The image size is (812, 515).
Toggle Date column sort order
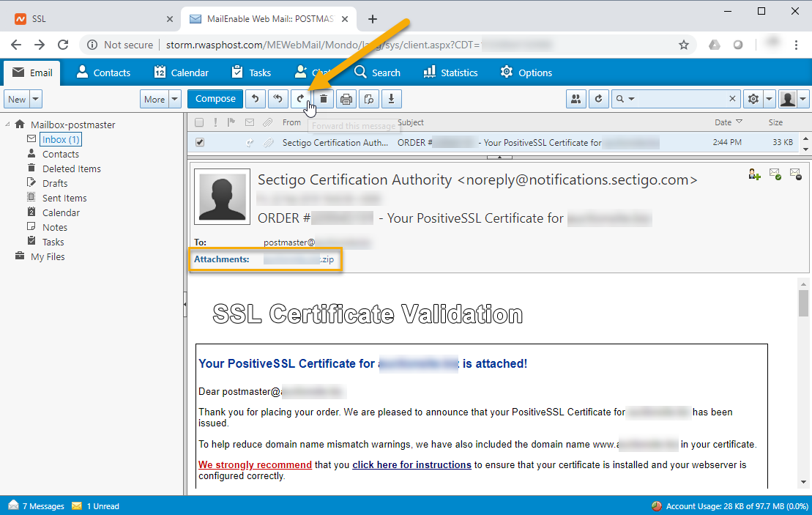pyautogui.click(x=729, y=122)
